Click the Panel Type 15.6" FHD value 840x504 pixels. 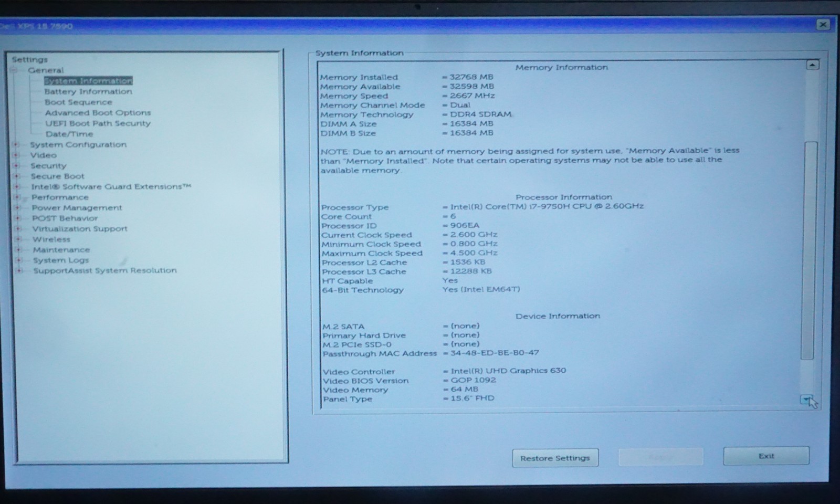(x=472, y=398)
